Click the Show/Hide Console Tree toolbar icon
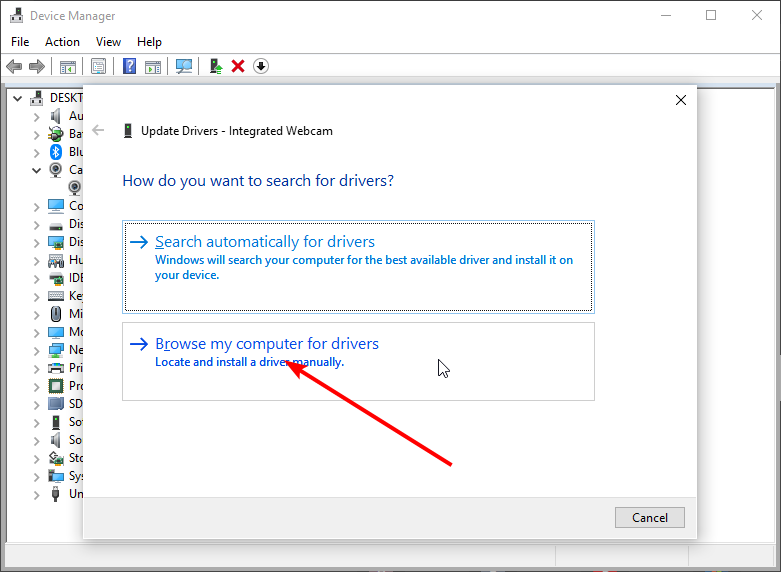Viewport: 781px width, 572px height. coord(68,66)
